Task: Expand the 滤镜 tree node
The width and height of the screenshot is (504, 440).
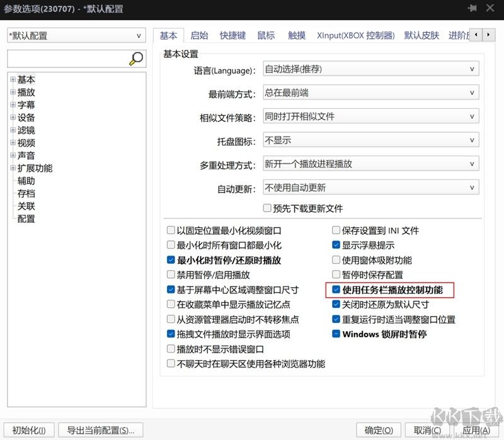Action: pos(13,130)
